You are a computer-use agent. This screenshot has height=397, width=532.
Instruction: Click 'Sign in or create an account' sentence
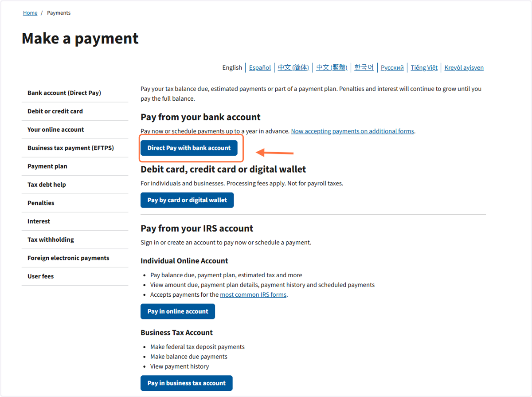point(226,243)
